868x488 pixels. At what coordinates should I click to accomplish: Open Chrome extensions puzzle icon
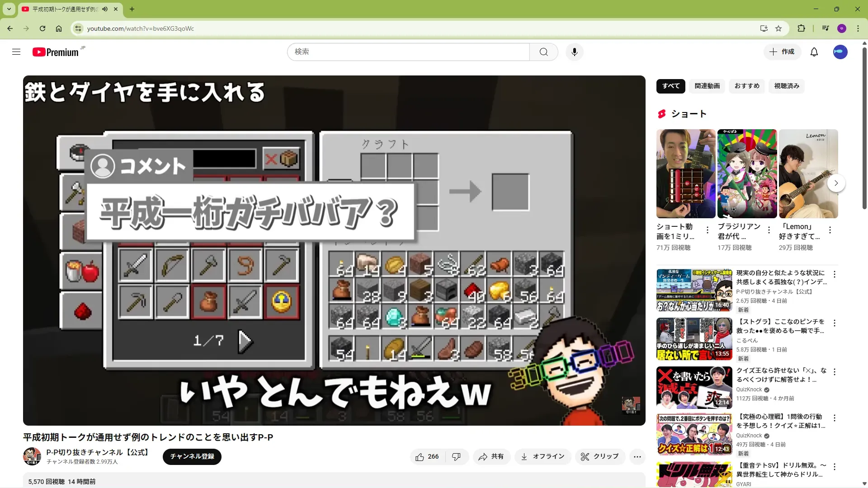(801, 28)
